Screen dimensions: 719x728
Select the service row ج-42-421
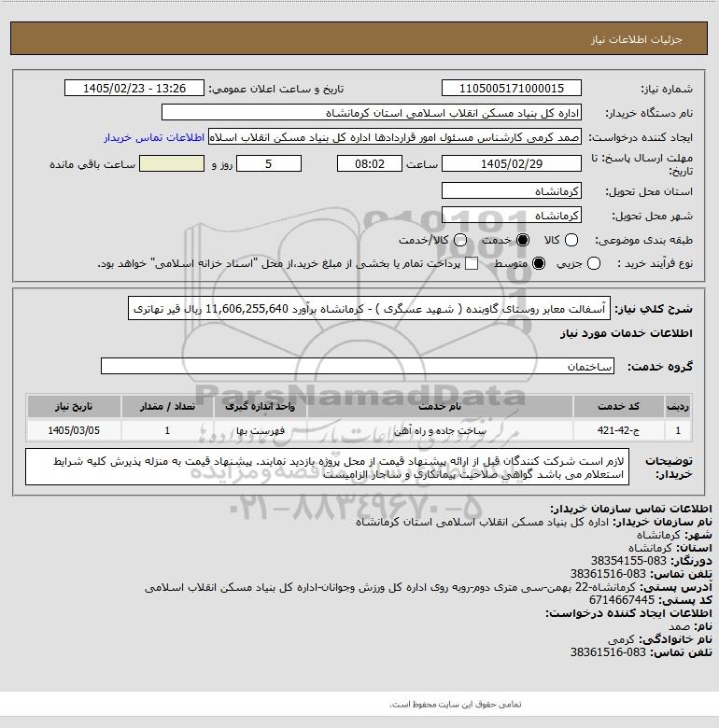[x=359, y=430]
